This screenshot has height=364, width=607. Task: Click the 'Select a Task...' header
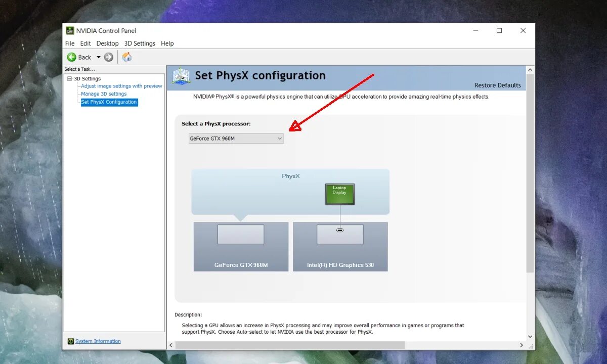(79, 69)
